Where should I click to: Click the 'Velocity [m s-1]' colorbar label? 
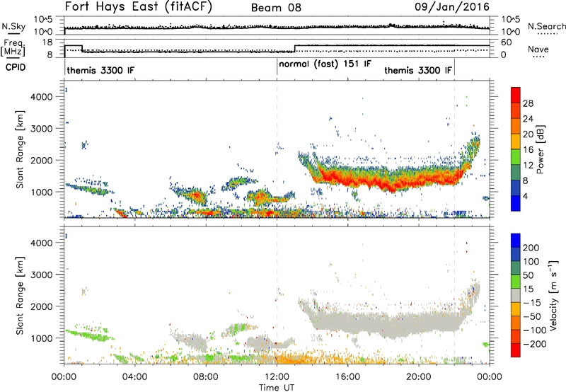[x=553, y=295]
